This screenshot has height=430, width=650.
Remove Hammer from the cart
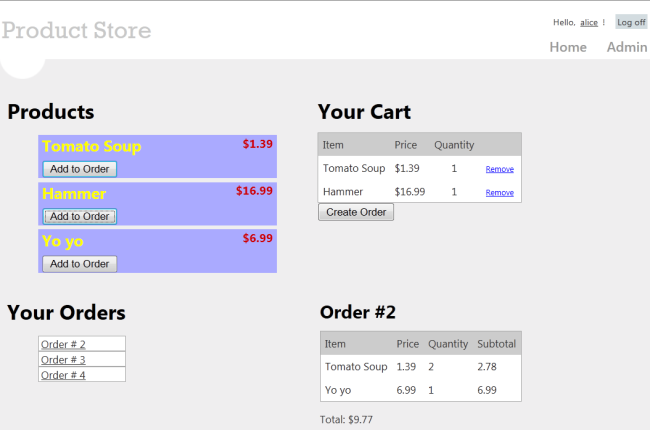499,192
